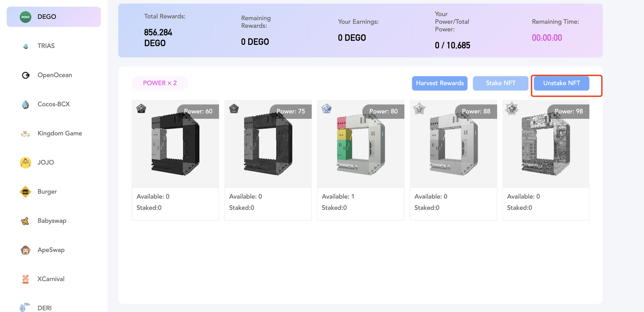
Task: Click the green DEGO logo icon
Action: [25, 17]
